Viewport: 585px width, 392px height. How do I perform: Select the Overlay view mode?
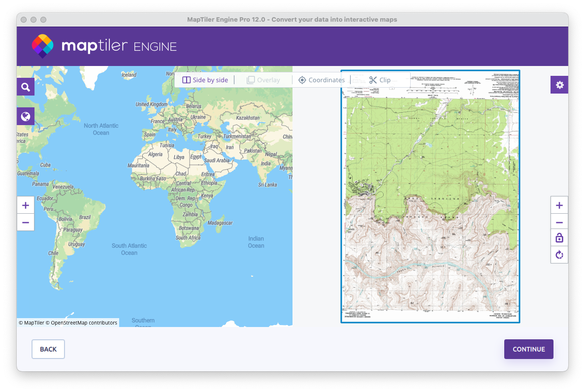(x=263, y=80)
